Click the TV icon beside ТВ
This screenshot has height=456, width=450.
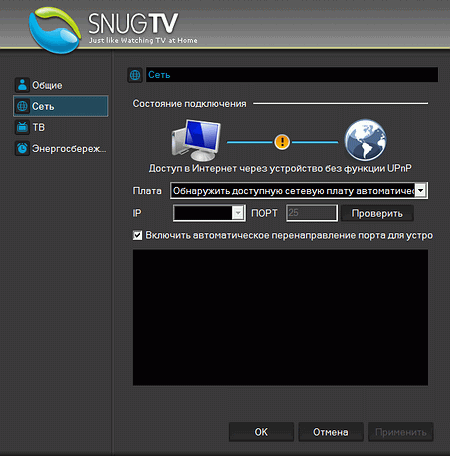point(22,127)
